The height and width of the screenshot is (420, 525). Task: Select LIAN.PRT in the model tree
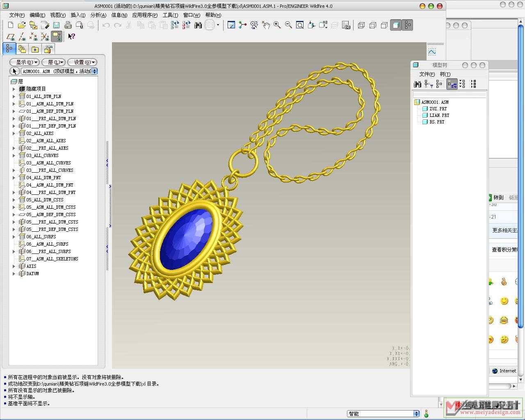[x=439, y=115]
